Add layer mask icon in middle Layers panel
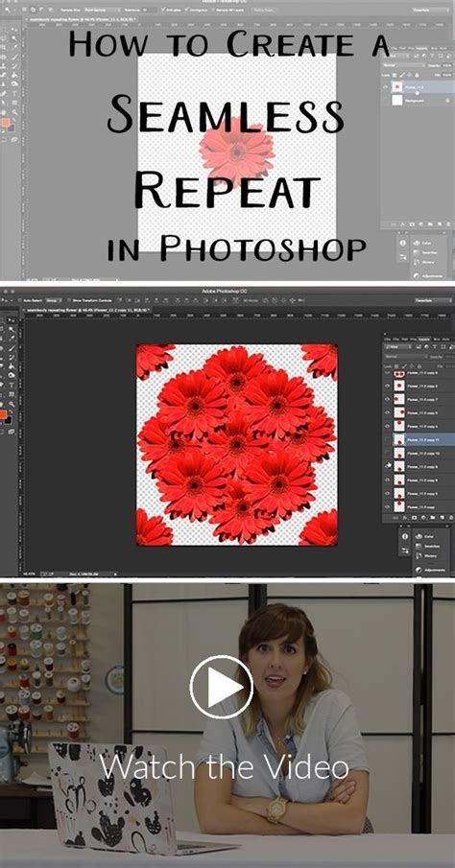This screenshot has width=455, height=868. [414, 518]
